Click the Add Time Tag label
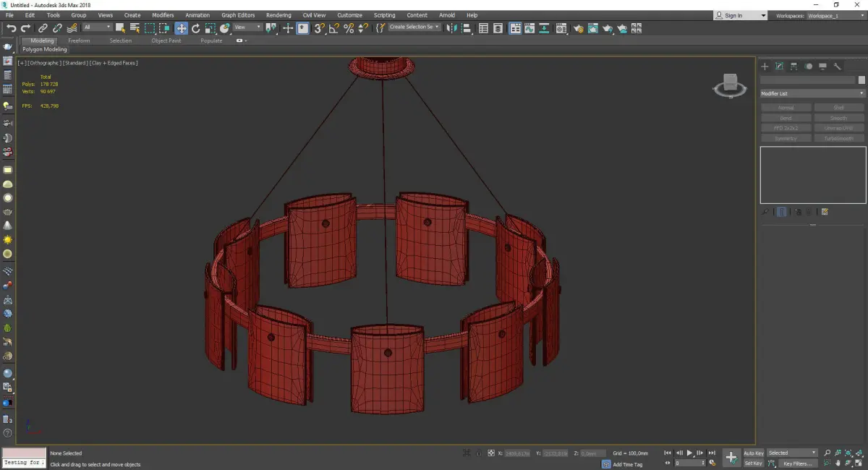868x470 pixels. point(627,464)
